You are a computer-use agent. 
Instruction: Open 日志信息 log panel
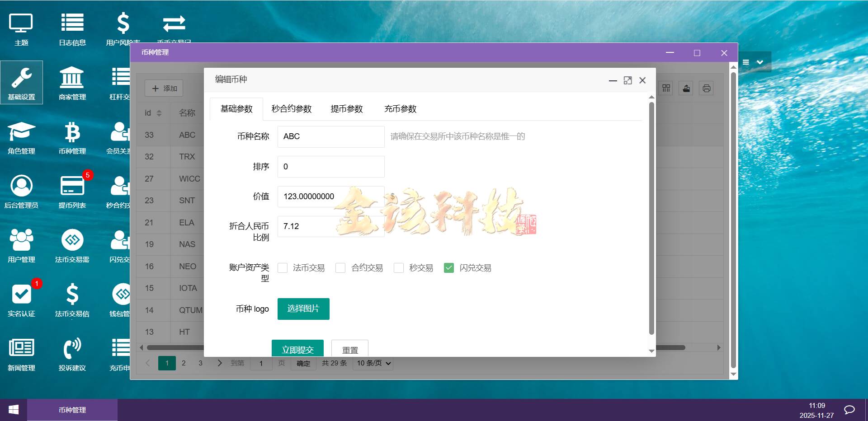coord(72,28)
